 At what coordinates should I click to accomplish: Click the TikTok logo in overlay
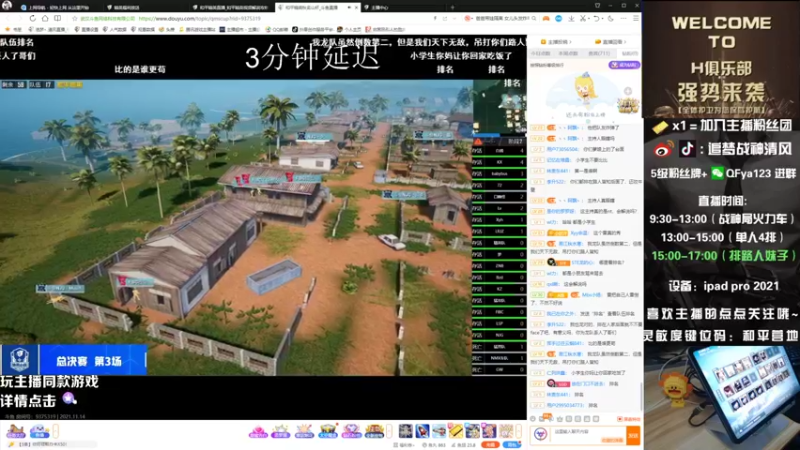click(687, 149)
